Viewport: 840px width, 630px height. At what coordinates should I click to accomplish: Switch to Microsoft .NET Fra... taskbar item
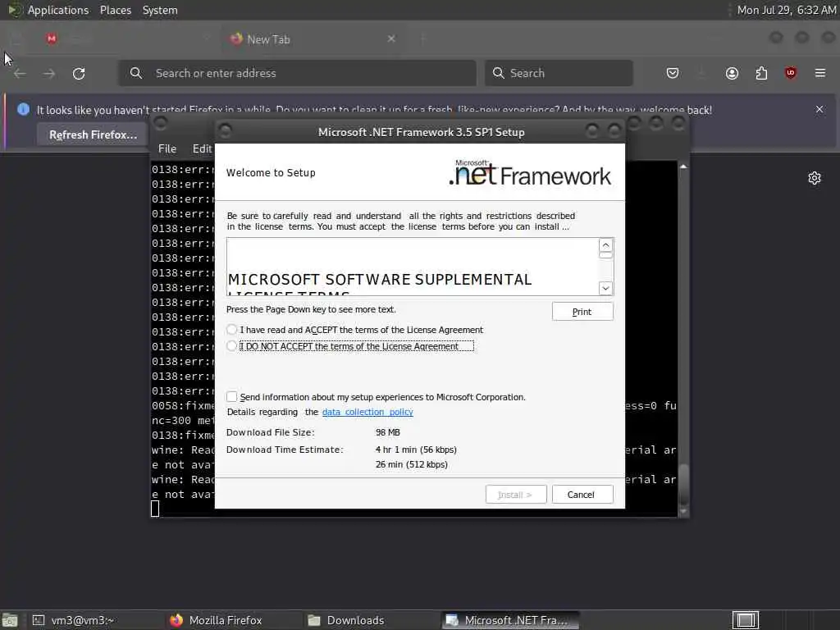click(x=510, y=620)
